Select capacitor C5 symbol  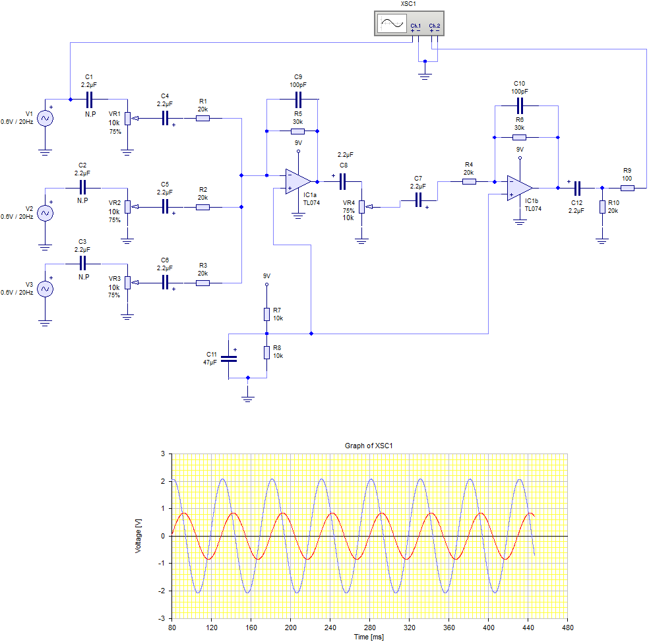pos(165,207)
